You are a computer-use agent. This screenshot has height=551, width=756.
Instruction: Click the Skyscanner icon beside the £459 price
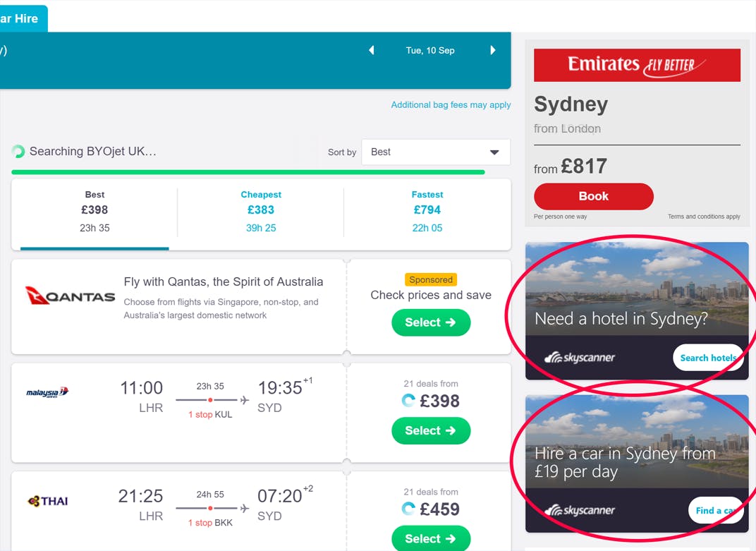click(408, 508)
